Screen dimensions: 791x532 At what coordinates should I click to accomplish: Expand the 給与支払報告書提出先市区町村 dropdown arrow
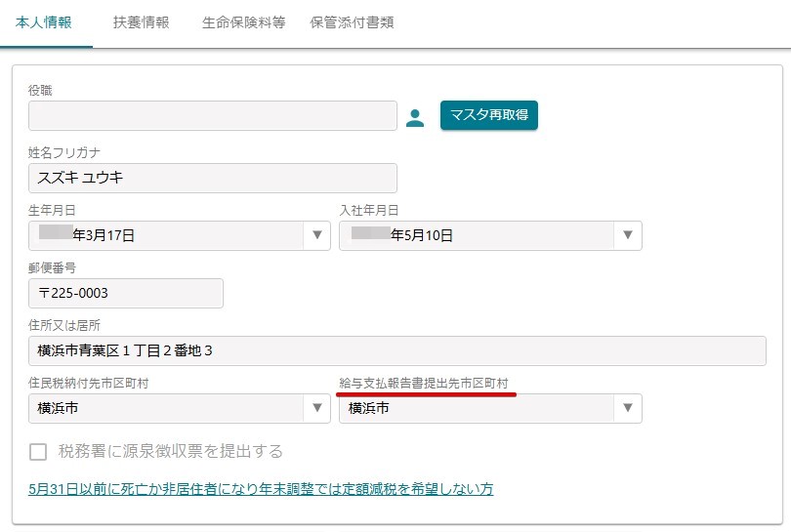pos(628,408)
